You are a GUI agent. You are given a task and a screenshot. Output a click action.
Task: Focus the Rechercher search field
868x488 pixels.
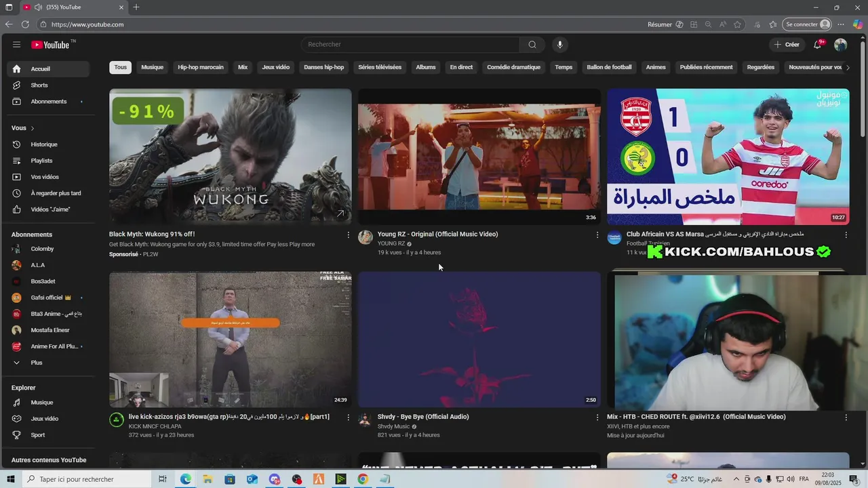point(410,45)
